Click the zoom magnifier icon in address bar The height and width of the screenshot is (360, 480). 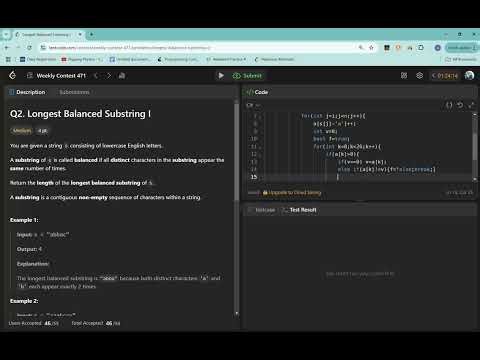[x=361, y=48]
